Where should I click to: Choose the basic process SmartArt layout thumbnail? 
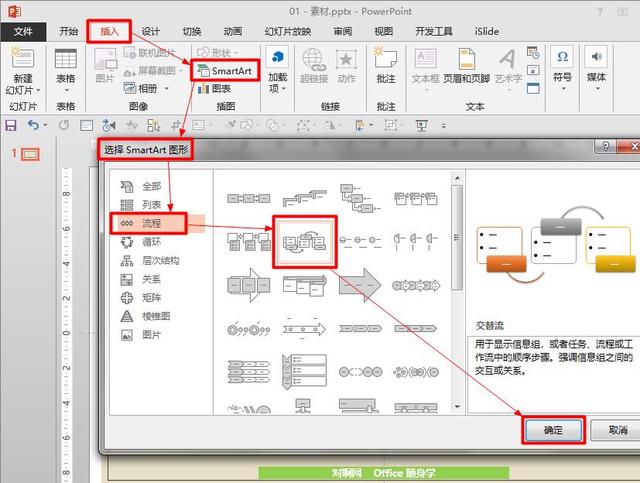tap(249, 199)
